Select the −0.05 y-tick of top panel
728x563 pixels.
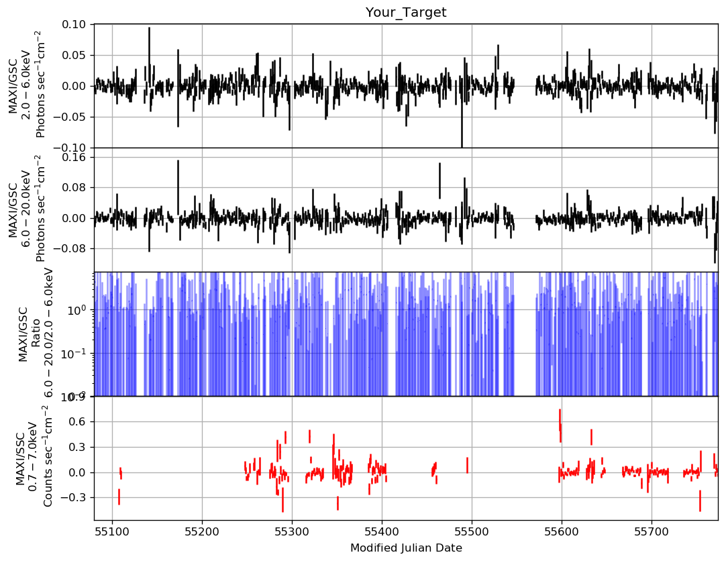click(70, 117)
